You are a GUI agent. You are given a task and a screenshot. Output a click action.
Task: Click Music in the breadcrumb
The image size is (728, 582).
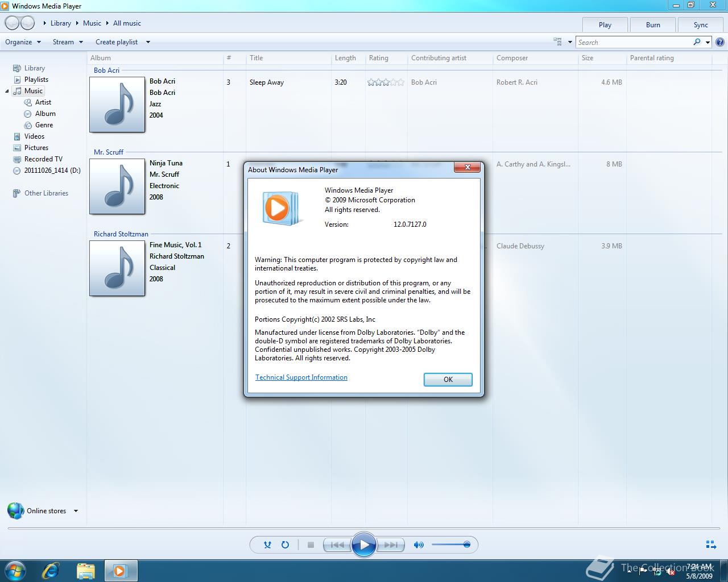point(92,23)
